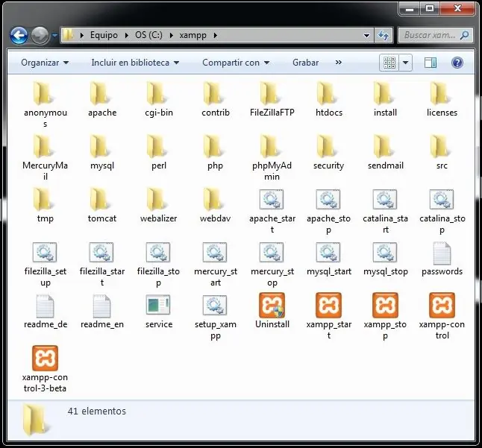Select the mysql folder
Screen dimensions: 482x448
pos(100,146)
